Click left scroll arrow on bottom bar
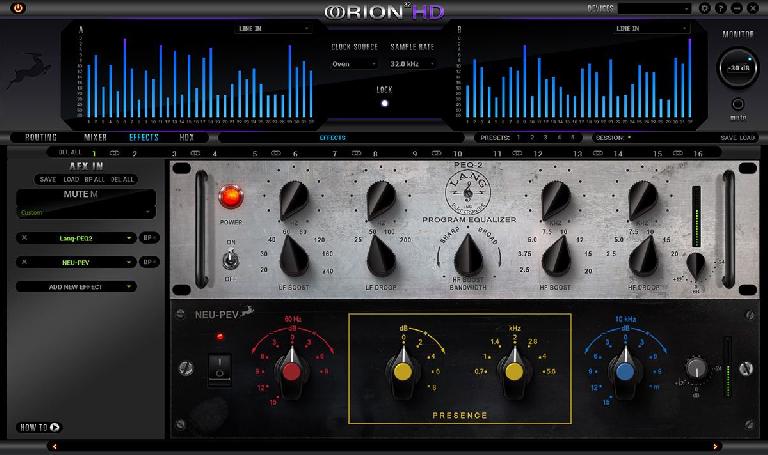This screenshot has width=768, height=455. [54, 446]
